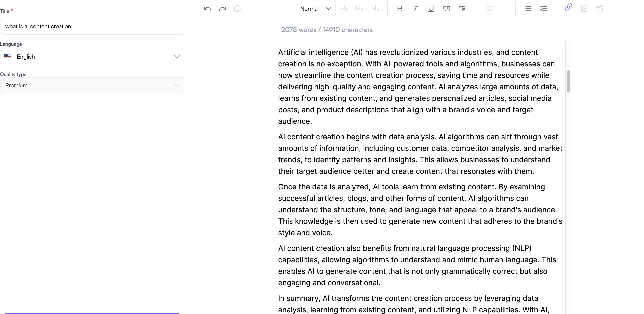This screenshot has width=644, height=314.
Task: Click the H3 heading style
Action: click(375, 9)
